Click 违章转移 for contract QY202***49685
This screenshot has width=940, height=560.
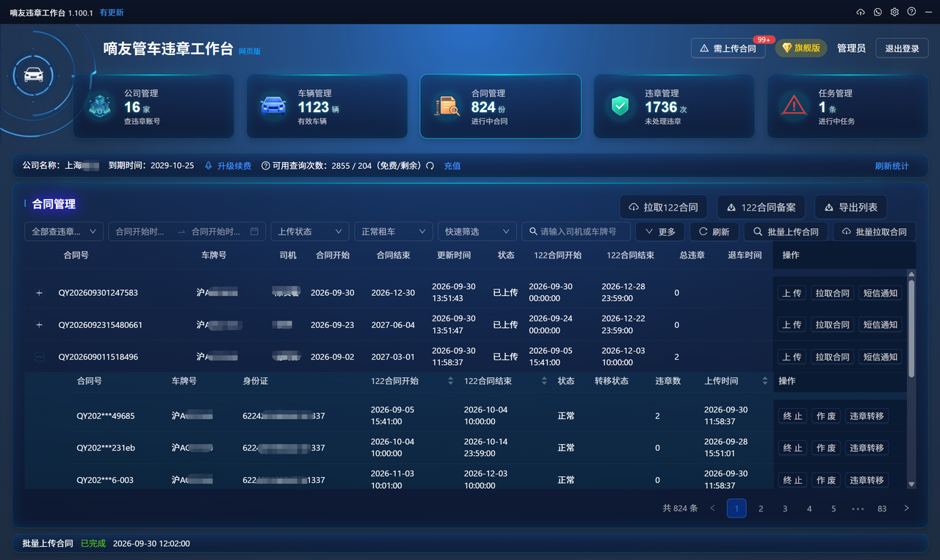[867, 416]
